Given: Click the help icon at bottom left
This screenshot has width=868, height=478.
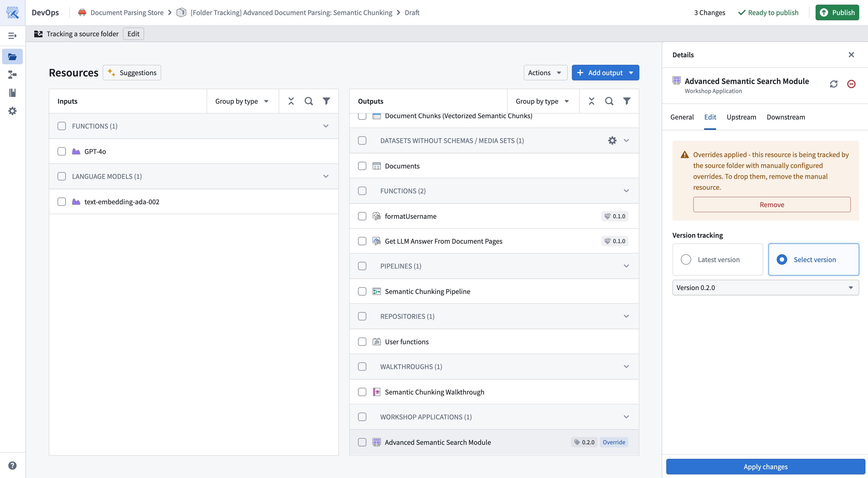Looking at the screenshot, I should (12, 465).
